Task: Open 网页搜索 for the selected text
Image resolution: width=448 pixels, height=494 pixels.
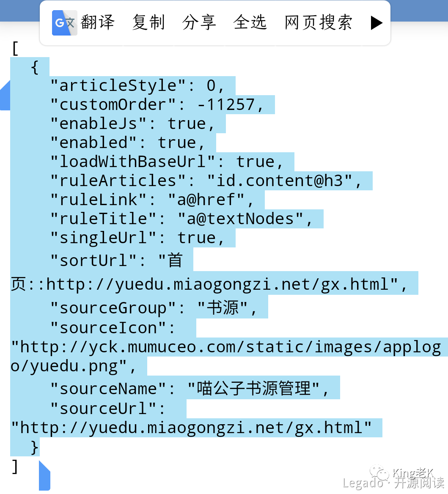Action: [318, 22]
